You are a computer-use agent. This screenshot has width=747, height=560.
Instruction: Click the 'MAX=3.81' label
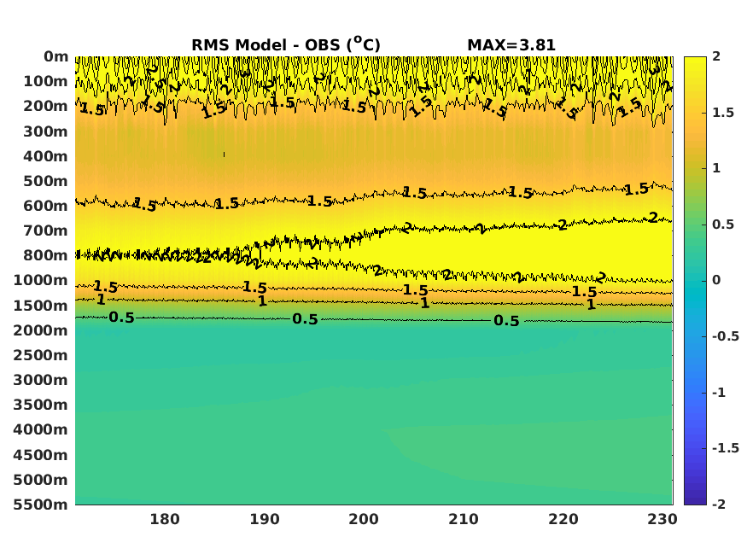tap(511, 45)
